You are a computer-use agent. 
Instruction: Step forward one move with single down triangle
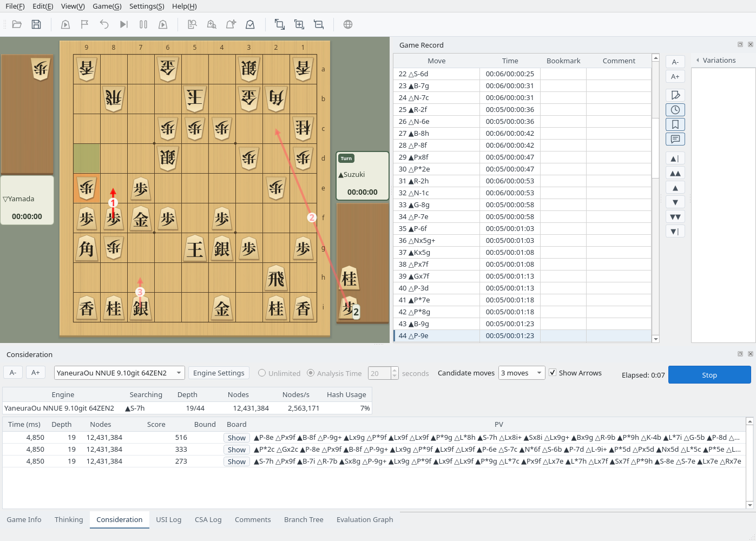675,202
